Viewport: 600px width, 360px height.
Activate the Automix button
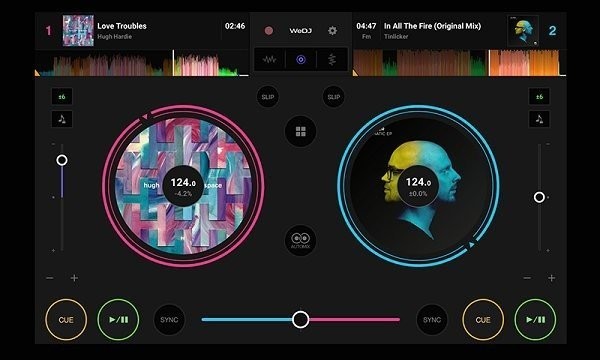click(x=301, y=240)
